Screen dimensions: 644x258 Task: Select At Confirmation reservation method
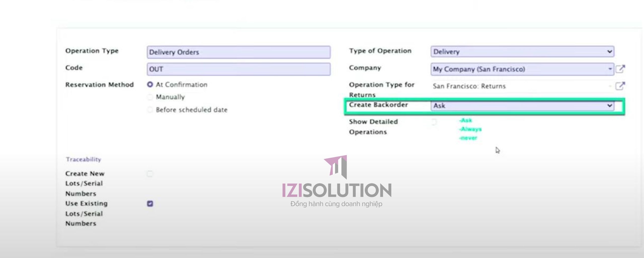click(x=150, y=85)
